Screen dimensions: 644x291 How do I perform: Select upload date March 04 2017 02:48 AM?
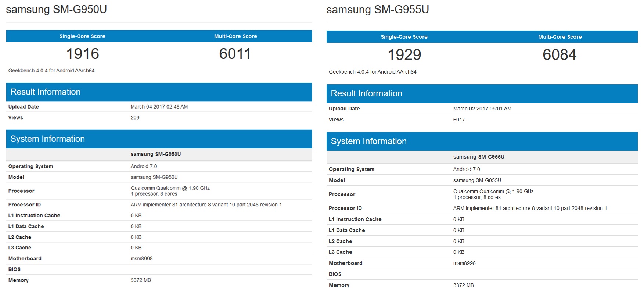click(x=159, y=107)
